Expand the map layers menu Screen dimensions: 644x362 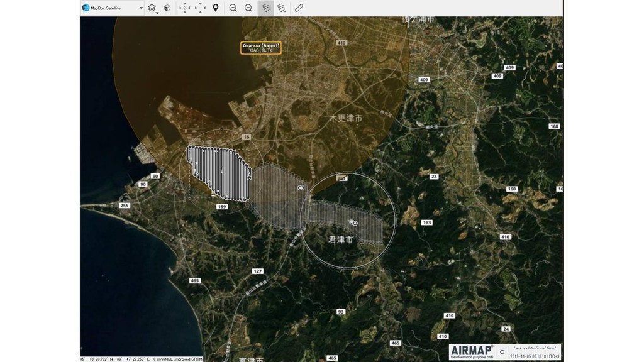(152, 8)
